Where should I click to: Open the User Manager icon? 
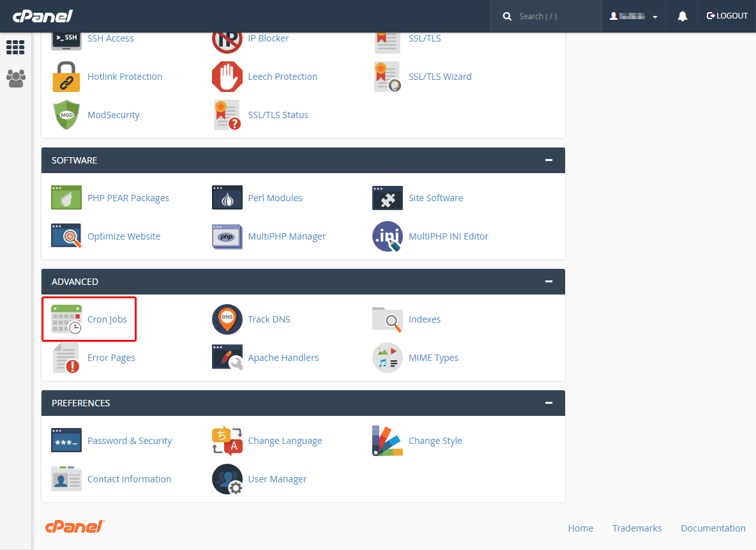click(227, 479)
